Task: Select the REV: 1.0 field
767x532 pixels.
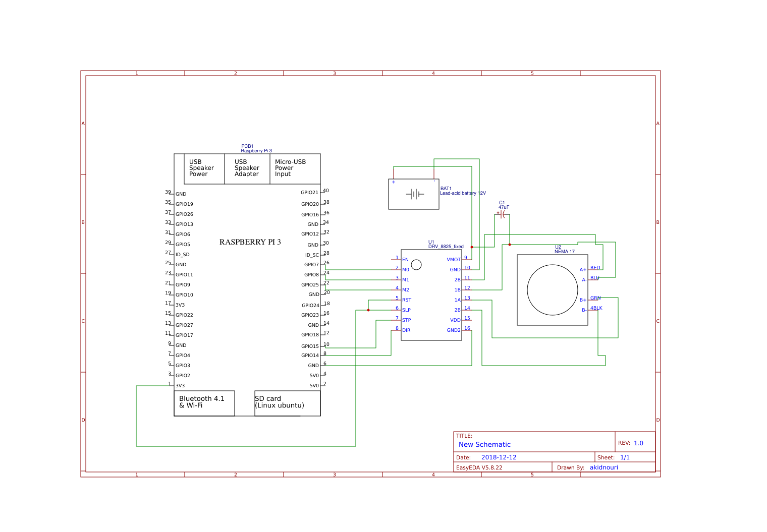Action: 631,442
